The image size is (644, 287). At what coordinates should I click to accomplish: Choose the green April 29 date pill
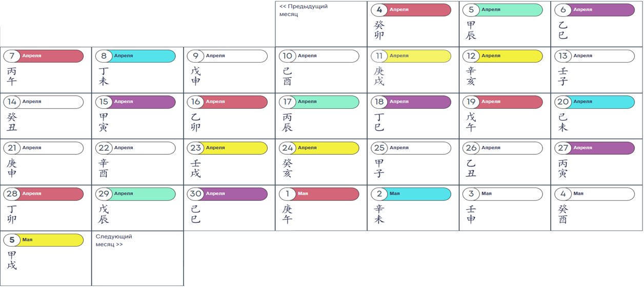tap(135, 194)
